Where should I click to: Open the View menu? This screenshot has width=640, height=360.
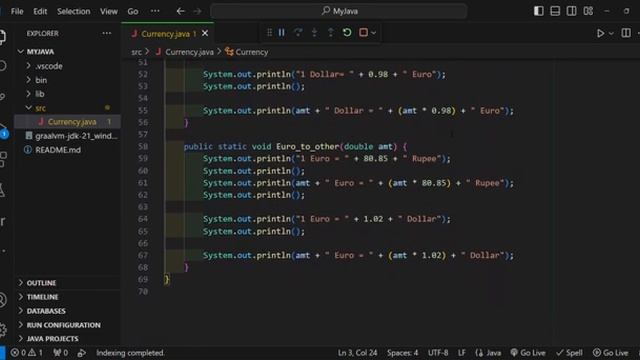[x=109, y=11]
